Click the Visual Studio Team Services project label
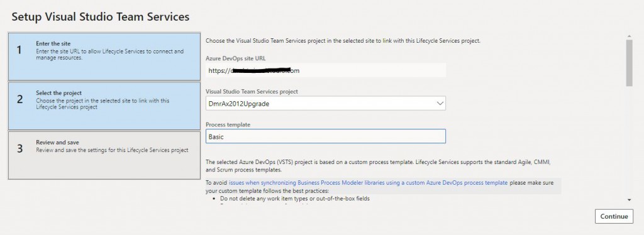The height and width of the screenshot is (235, 644). [252, 92]
